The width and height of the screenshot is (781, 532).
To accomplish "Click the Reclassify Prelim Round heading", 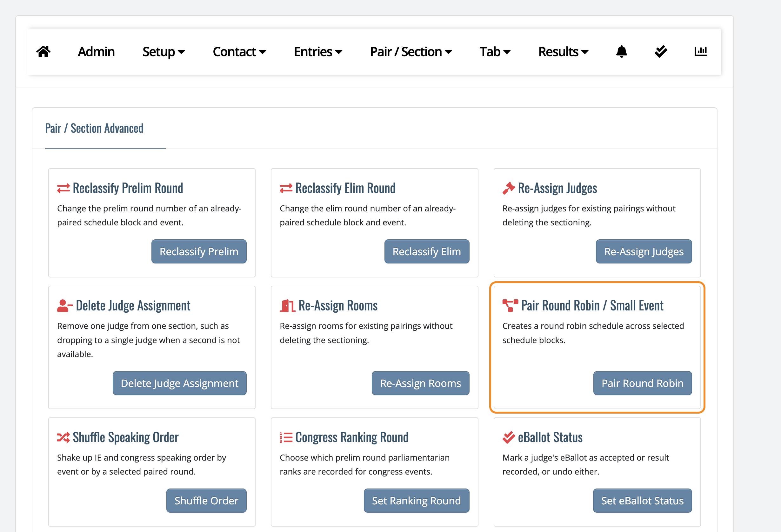I will tap(128, 188).
